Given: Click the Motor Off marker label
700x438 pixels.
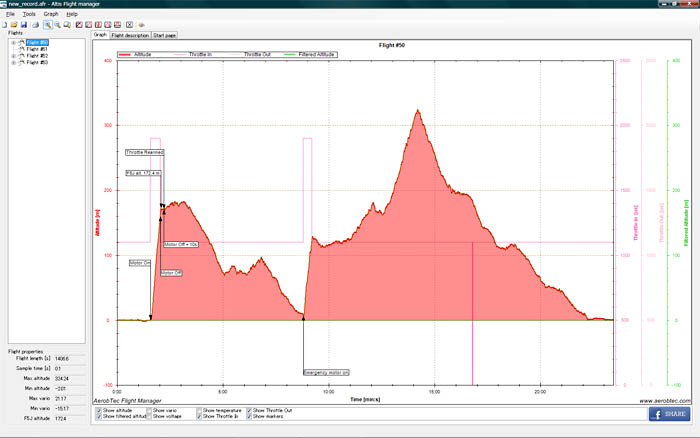Looking at the screenshot, I should [171, 273].
